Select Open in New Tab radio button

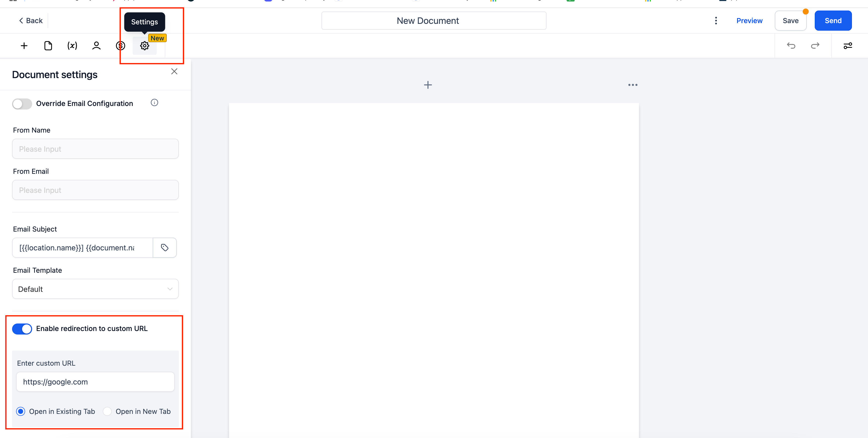[x=107, y=411]
